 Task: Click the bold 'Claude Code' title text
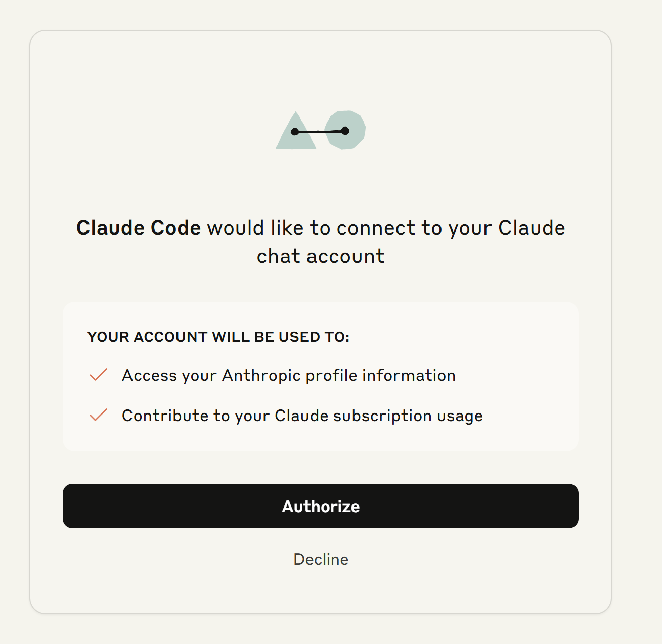pyautogui.click(x=139, y=228)
